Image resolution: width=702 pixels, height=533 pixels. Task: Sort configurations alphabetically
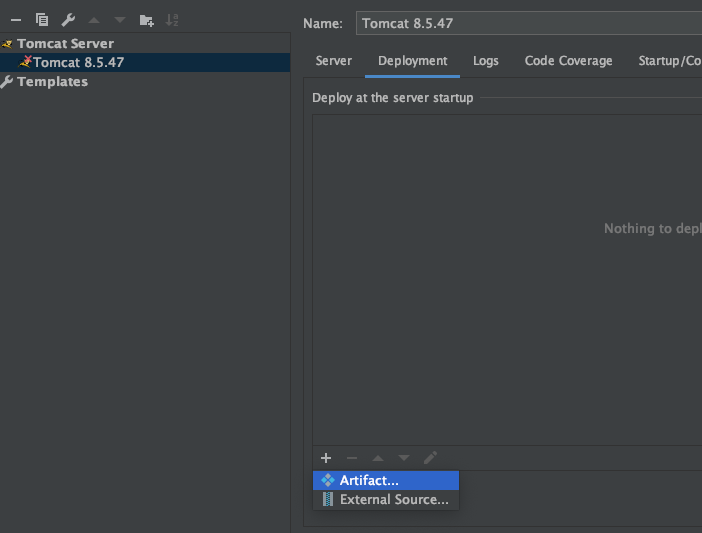coord(172,20)
